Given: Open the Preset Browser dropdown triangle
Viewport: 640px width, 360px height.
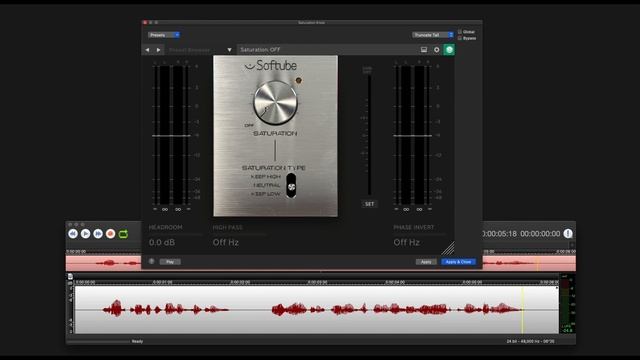Looking at the screenshot, I should pos(229,50).
